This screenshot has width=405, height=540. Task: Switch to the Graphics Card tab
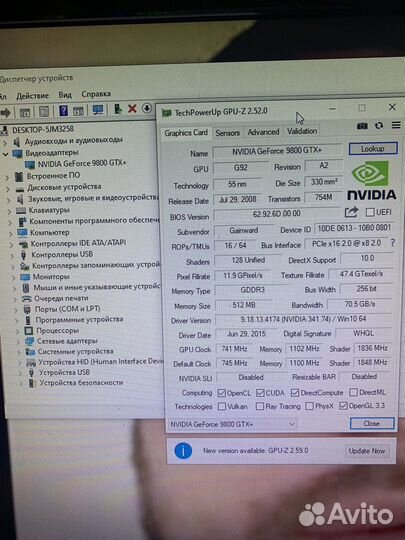click(x=186, y=133)
